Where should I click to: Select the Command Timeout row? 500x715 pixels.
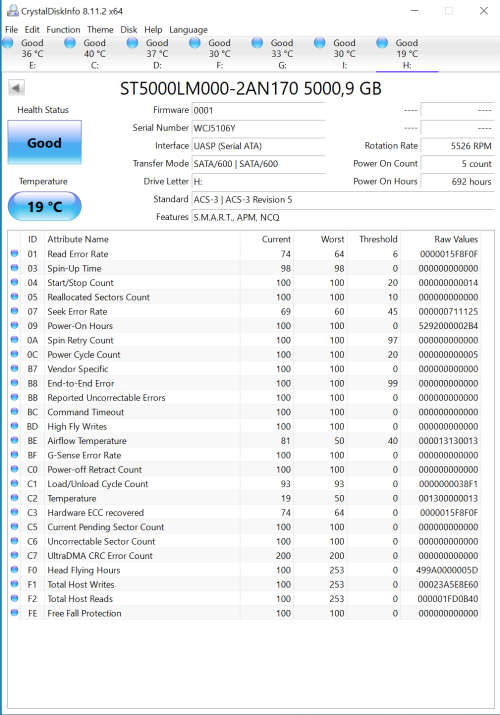245,412
